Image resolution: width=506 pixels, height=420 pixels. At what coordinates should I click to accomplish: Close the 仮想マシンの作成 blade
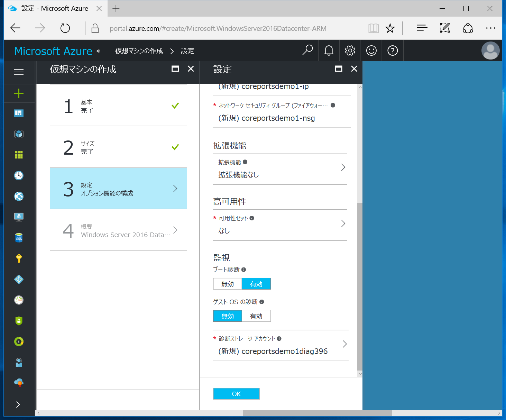(191, 69)
